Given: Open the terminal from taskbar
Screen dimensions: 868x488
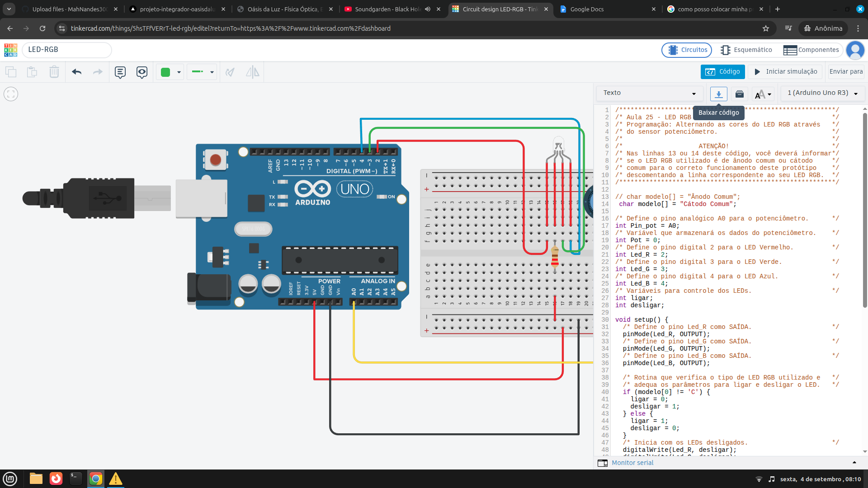Looking at the screenshot, I should tap(76, 479).
